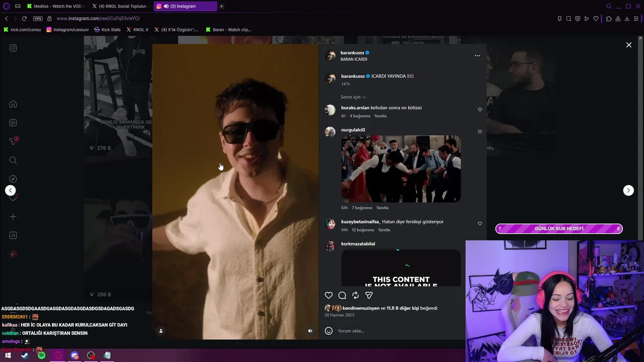
Task: Open the snapshot tool in the browser toolbar
Action: (569, 19)
